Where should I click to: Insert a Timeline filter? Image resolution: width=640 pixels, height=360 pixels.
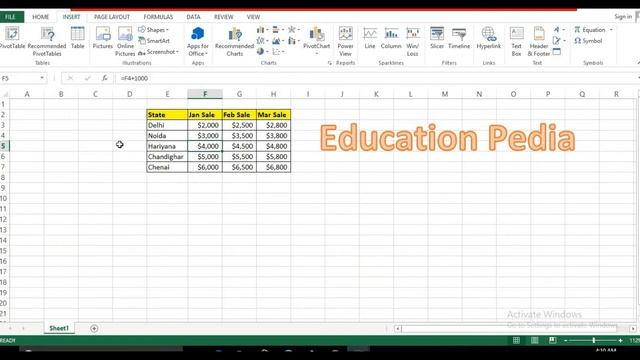[x=459, y=38]
